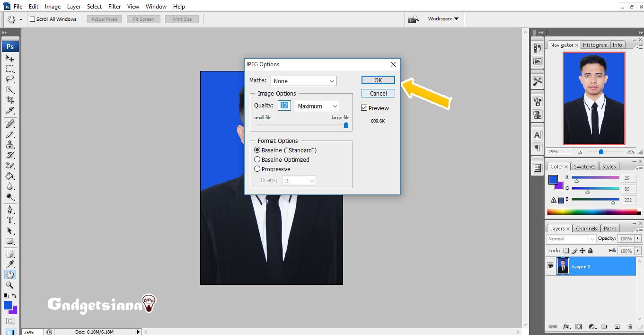Select the Lasso tool
This screenshot has width=644, height=335.
[x=10, y=79]
